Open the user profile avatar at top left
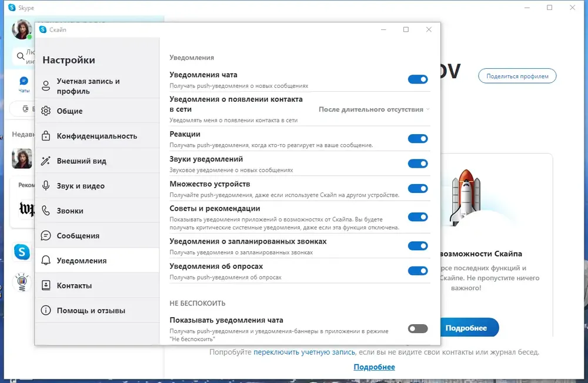Image resolution: width=588 pixels, height=383 pixels. 22,29
